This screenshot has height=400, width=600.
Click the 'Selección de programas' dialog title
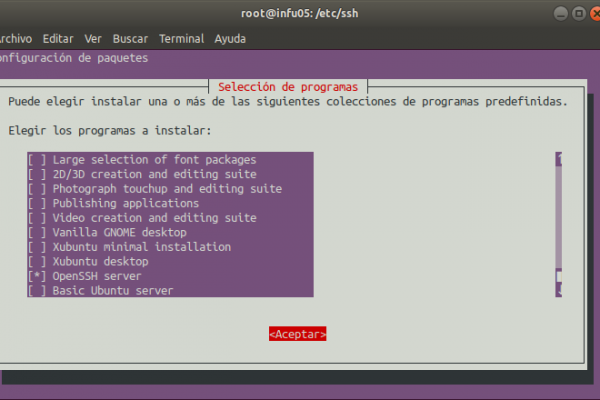[288, 87]
